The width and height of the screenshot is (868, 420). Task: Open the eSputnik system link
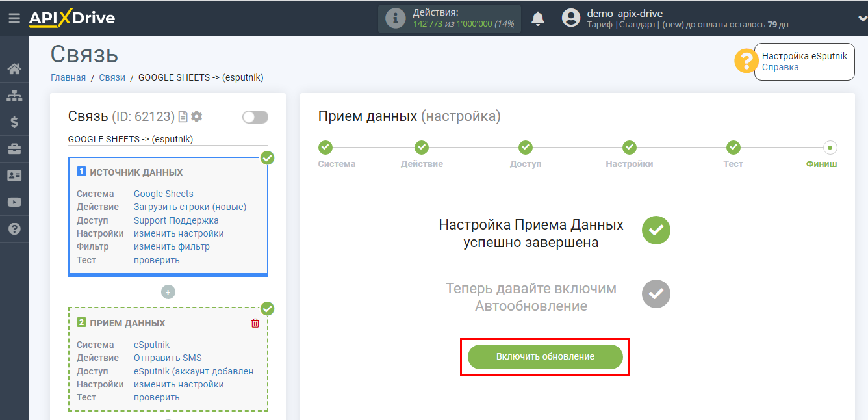point(152,345)
